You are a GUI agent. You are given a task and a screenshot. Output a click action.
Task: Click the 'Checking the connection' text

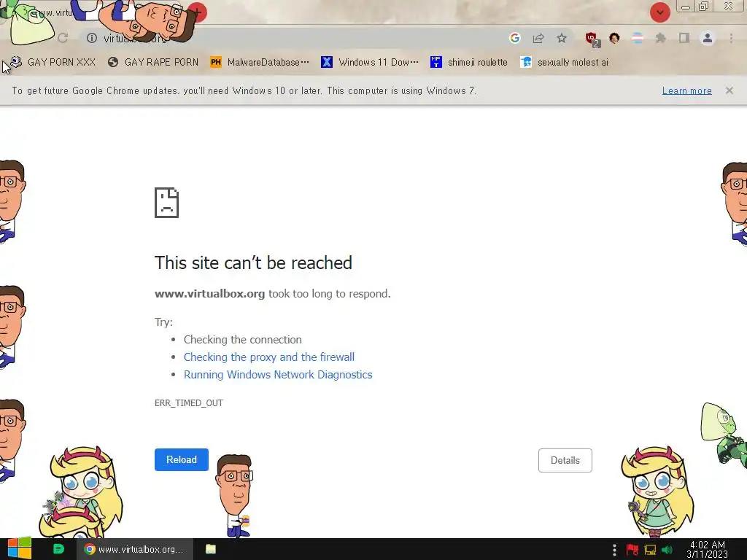point(242,340)
